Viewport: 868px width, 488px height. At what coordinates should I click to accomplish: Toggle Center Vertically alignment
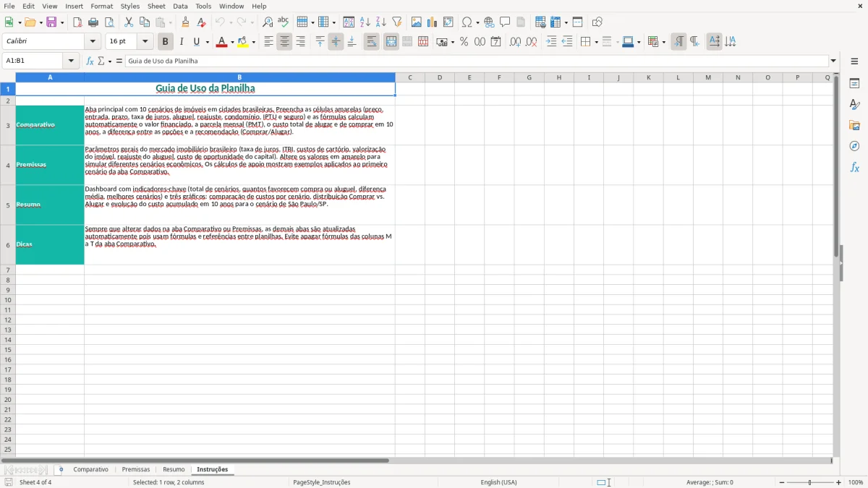(x=336, y=42)
